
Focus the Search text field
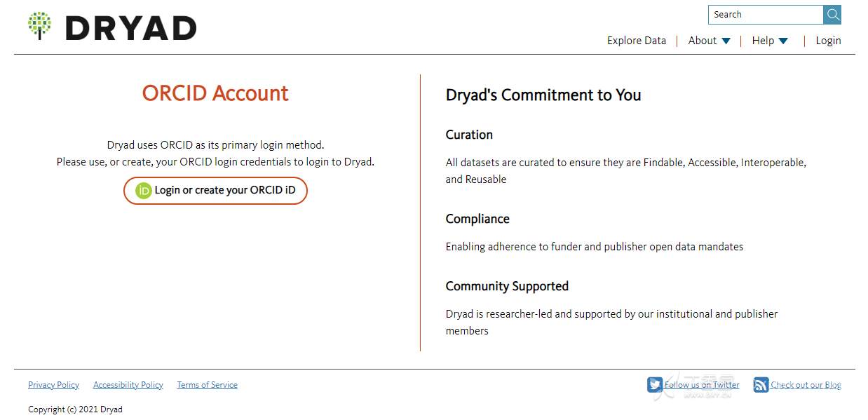pyautogui.click(x=766, y=15)
